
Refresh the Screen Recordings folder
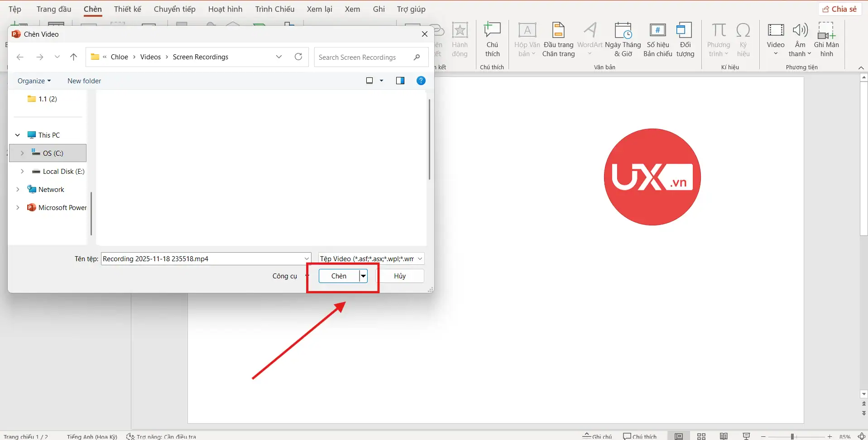[298, 57]
